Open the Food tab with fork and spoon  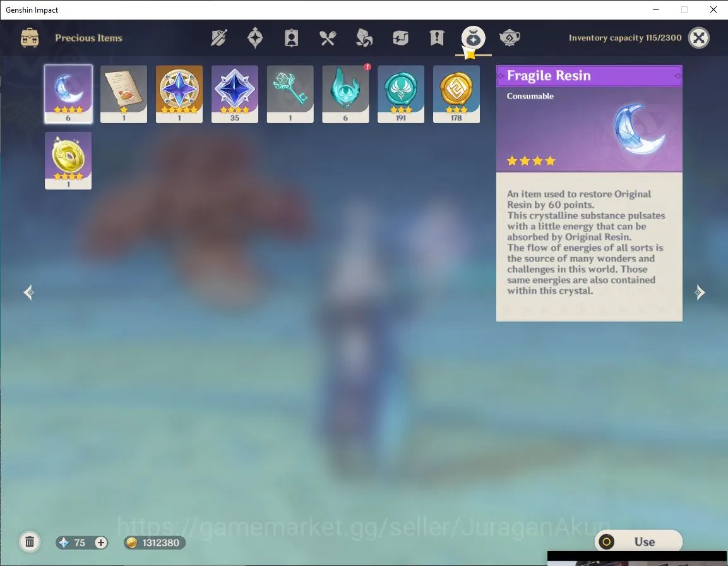pos(327,38)
